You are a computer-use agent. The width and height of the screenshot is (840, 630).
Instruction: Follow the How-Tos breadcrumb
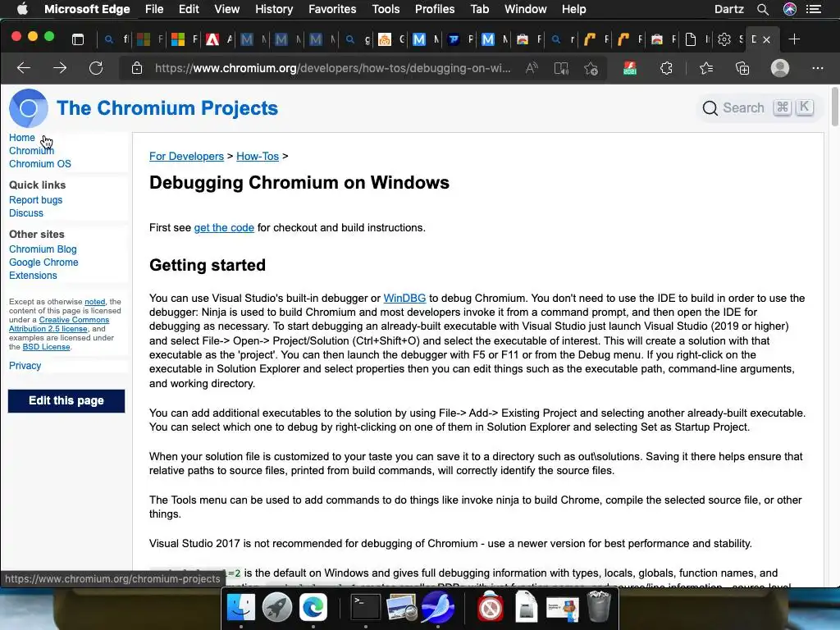tap(258, 157)
